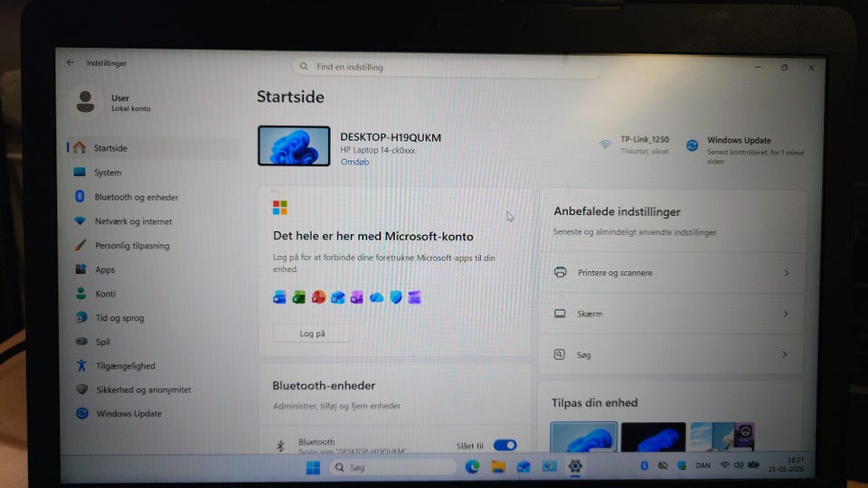868x488 pixels.
Task: Open Printere og scannere recommended setting
Action: (672, 273)
